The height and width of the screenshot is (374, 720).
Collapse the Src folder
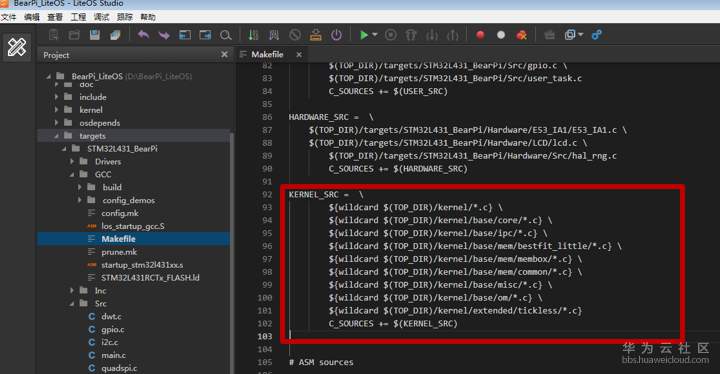coord(72,303)
